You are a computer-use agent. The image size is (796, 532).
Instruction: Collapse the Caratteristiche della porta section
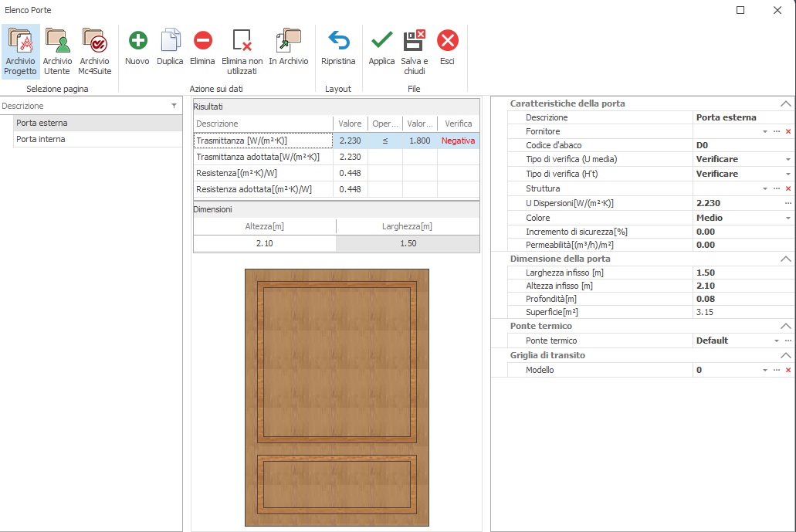(786, 103)
